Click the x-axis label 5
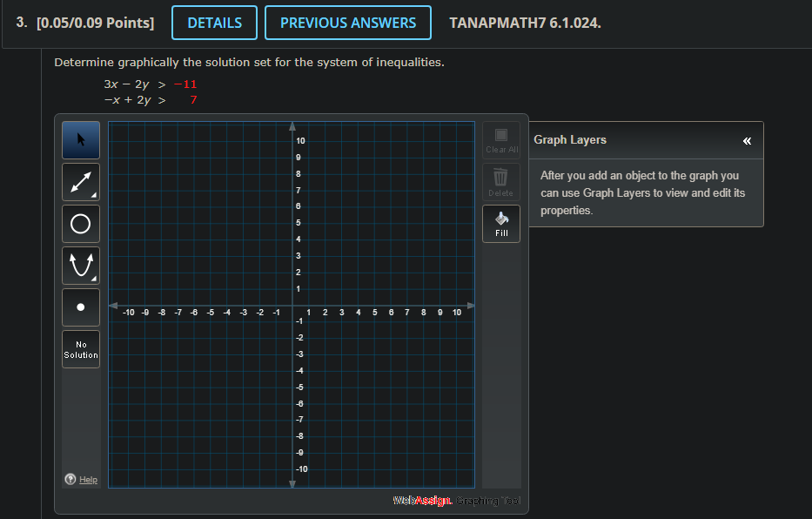 375,313
